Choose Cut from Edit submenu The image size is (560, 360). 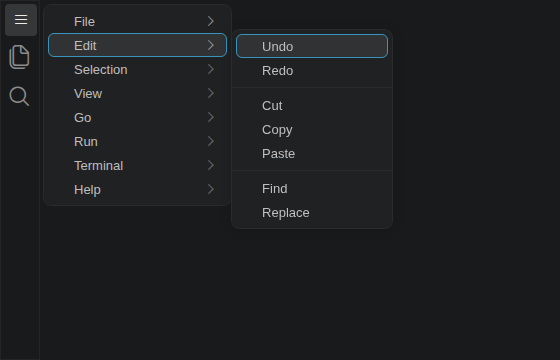point(312,105)
